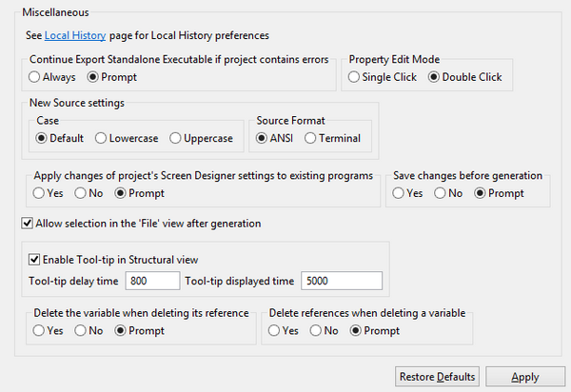The width and height of the screenshot is (571, 392).
Task: Click the Tool-tip displayed time field
Action: (341, 280)
